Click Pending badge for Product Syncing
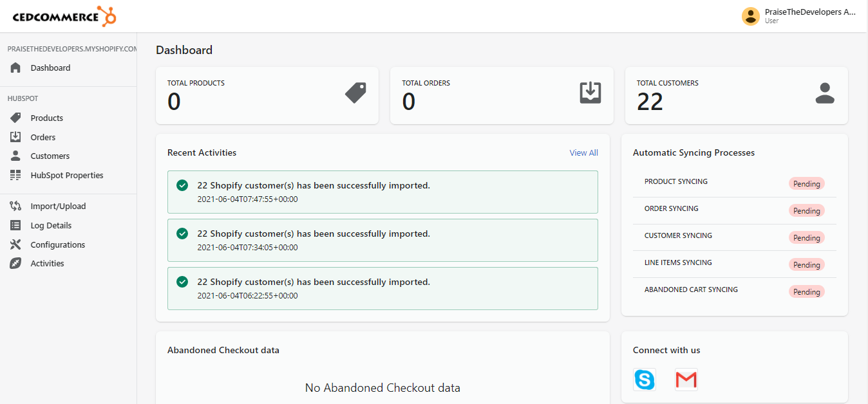The height and width of the screenshot is (404, 868). coord(806,184)
